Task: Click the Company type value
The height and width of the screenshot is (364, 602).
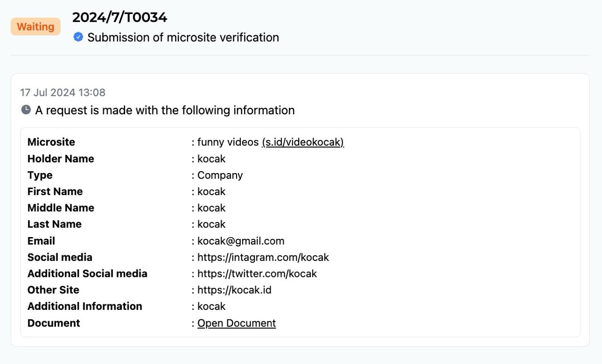Action: pos(220,175)
